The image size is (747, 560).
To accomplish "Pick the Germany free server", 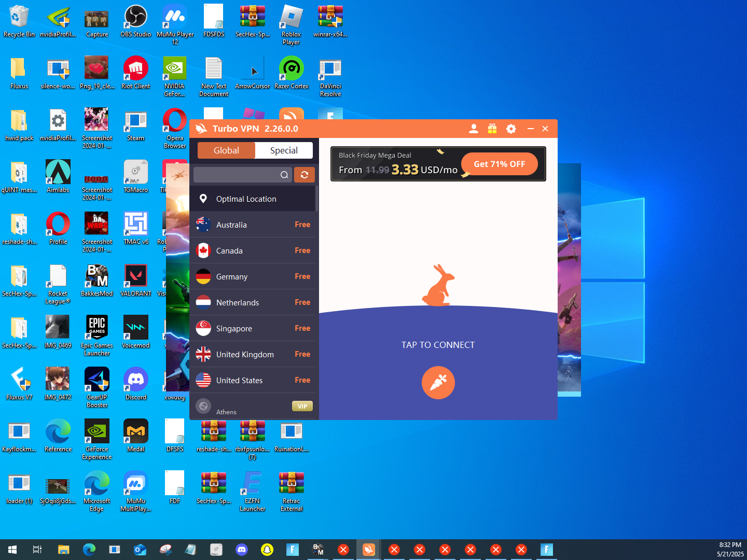I will pos(253,276).
